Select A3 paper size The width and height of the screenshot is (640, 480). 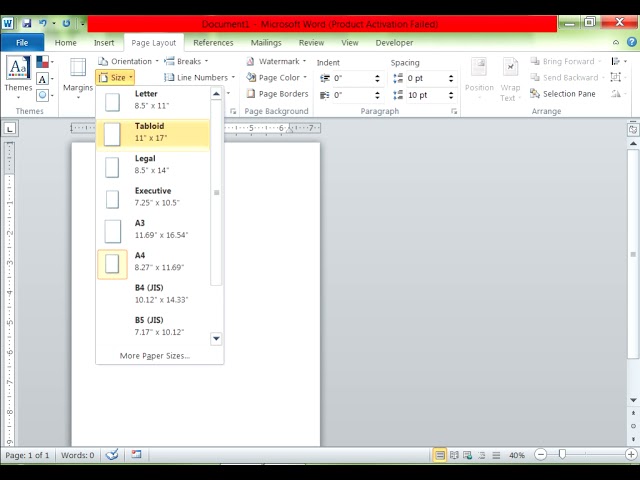pos(153,231)
